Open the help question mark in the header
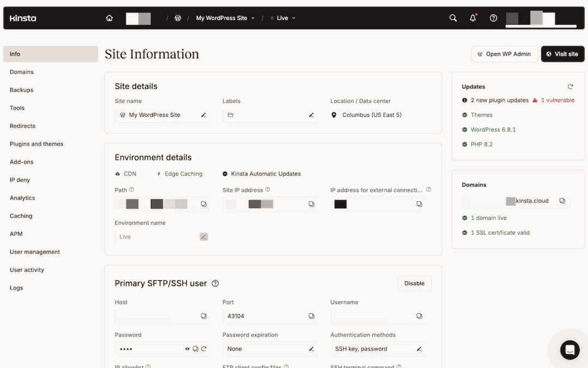This screenshot has height=368, width=588. pyautogui.click(x=493, y=17)
